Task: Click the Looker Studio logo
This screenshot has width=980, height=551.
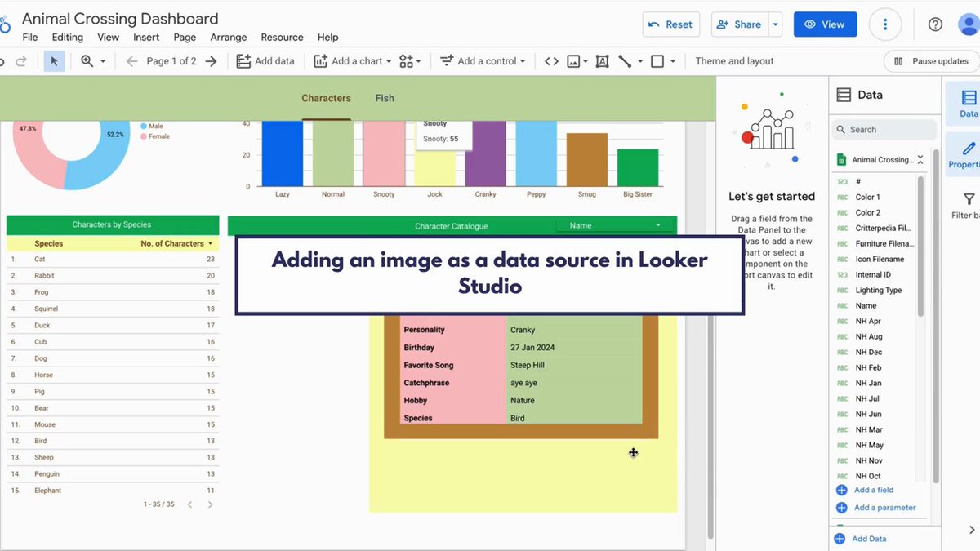Action: pos(5,25)
